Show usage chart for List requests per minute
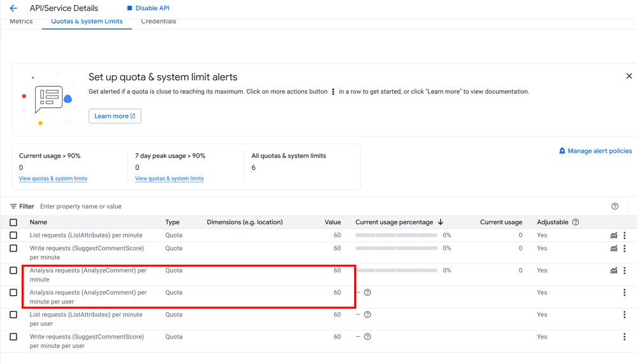637x364 pixels. click(x=613, y=235)
